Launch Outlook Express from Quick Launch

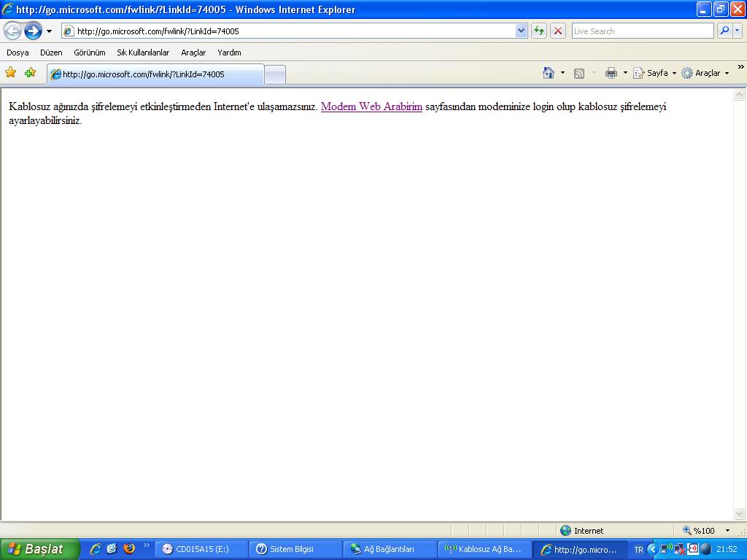112,549
